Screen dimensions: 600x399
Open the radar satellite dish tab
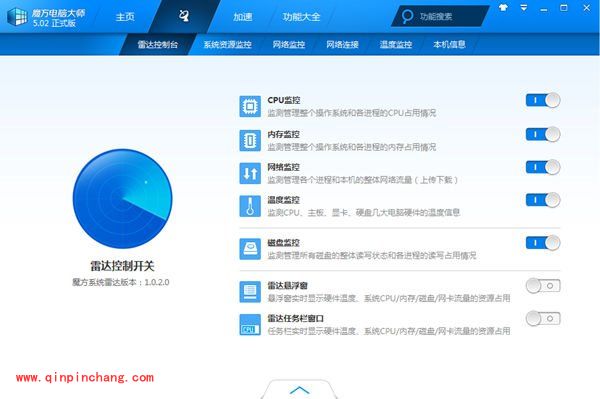pyautogui.click(x=184, y=16)
